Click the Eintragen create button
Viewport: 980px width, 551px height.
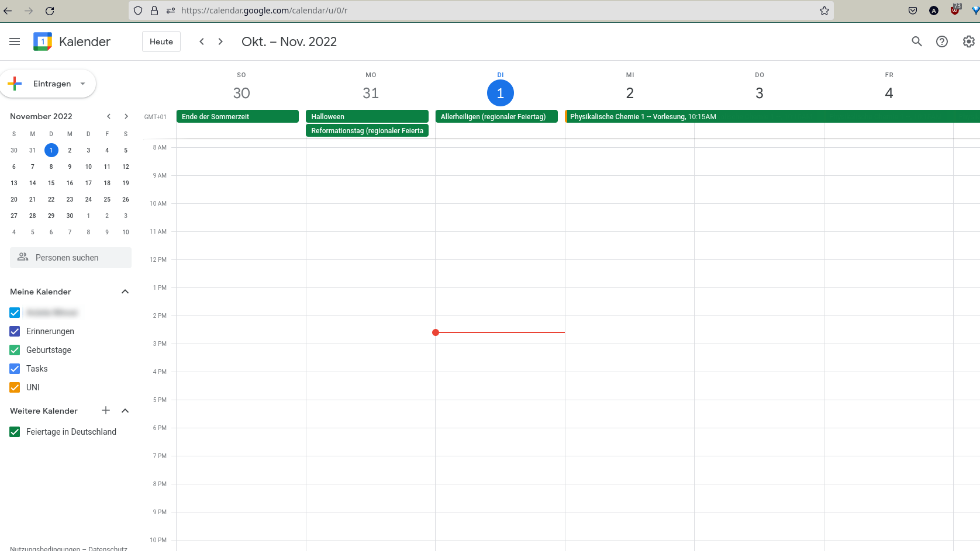[x=48, y=84]
